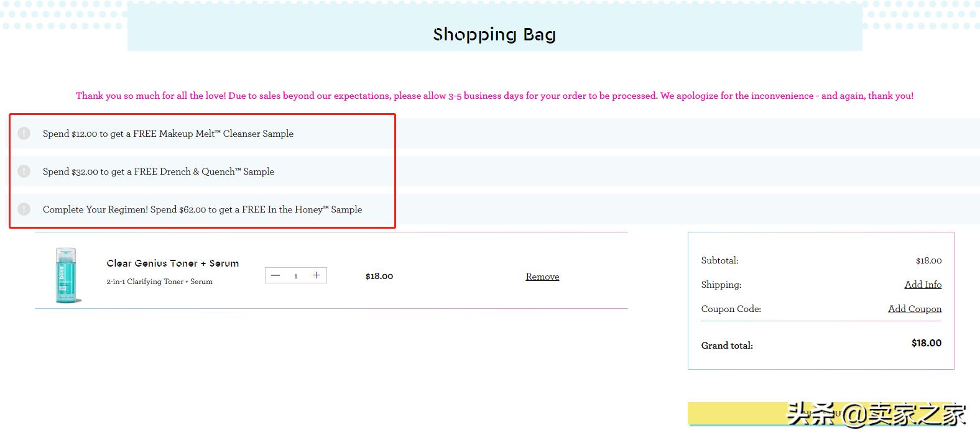The image size is (980, 440).
Task: Click Add Coupon link
Action: 915,309
